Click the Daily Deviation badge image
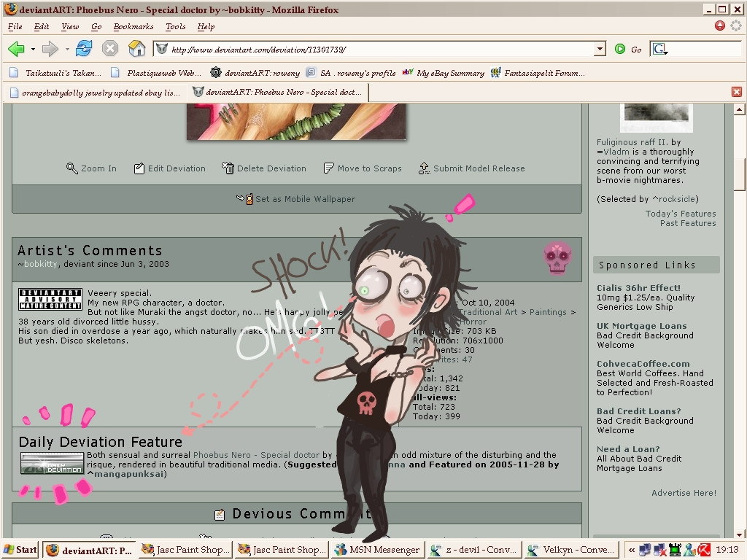The height and width of the screenshot is (560, 747). click(52, 463)
